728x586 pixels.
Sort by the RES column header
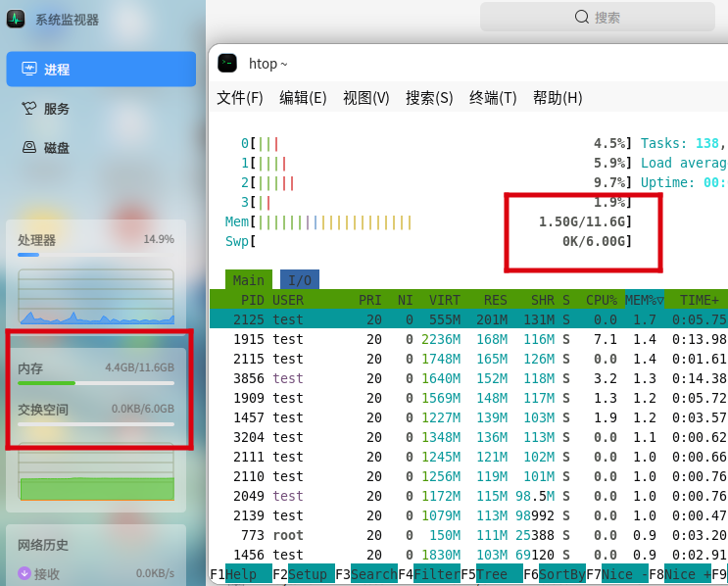click(x=496, y=300)
